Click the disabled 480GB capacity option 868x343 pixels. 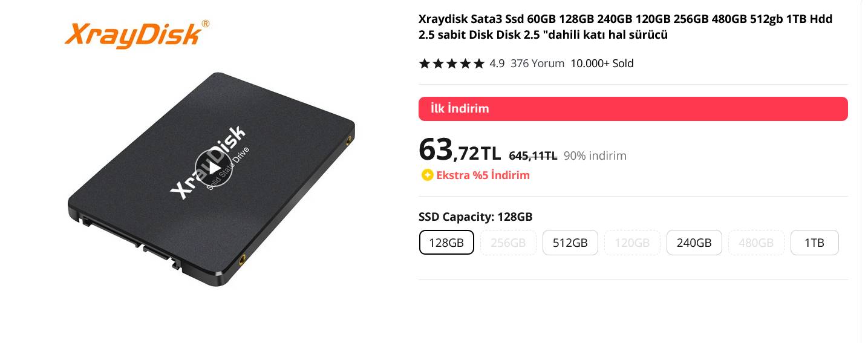(756, 243)
